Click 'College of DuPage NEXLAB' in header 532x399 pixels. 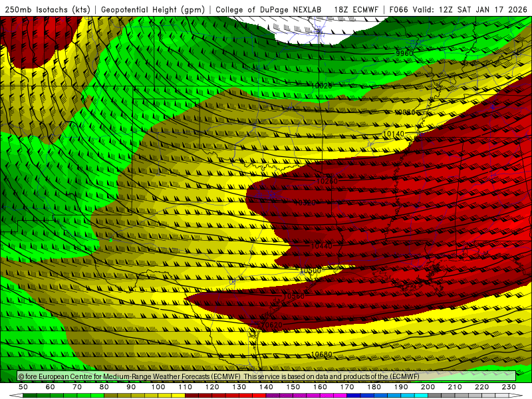coord(269,9)
